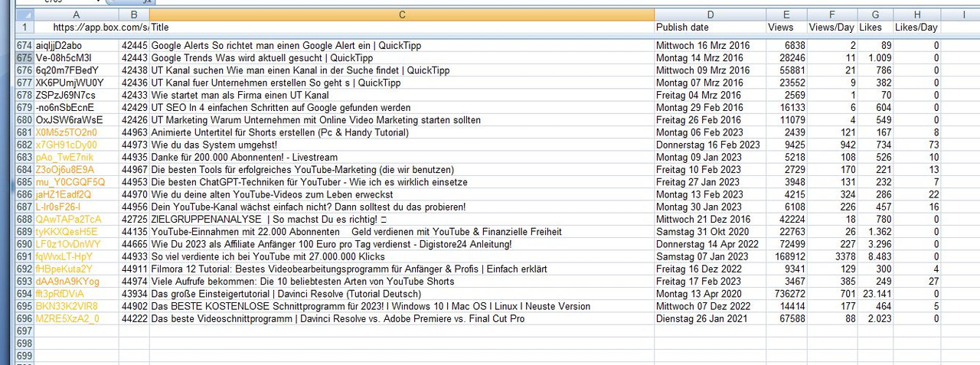Select column A header

(x=76, y=15)
